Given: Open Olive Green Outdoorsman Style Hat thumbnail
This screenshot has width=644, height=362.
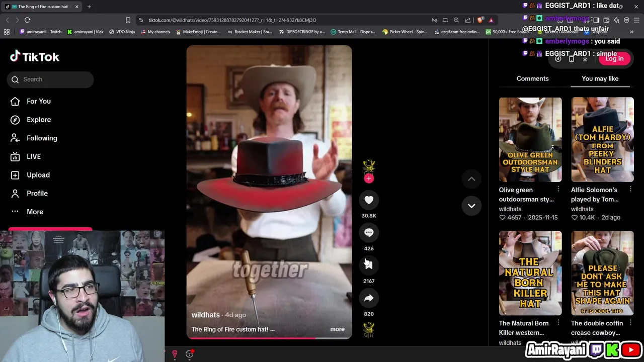Looking at the screenshot, I should click(530, 140).
